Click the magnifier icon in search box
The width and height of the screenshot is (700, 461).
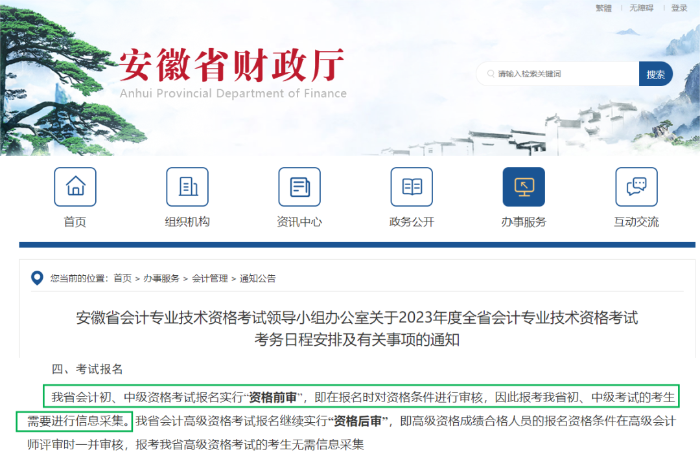(489, 74)
